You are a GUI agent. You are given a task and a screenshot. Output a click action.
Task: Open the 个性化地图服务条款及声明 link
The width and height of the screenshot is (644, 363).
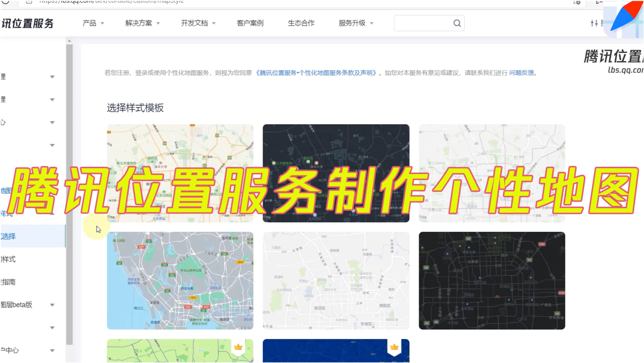[x=316, y=73]
